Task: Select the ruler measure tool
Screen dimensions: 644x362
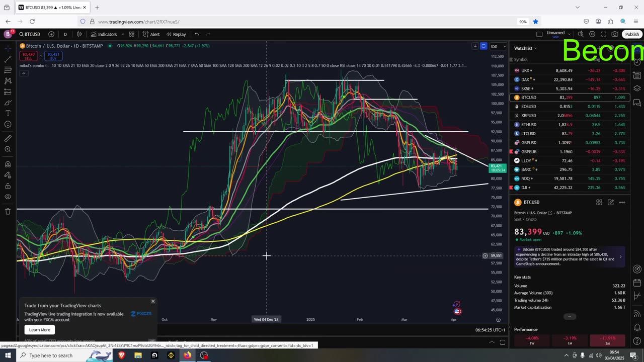Action: tap(8, 139)
